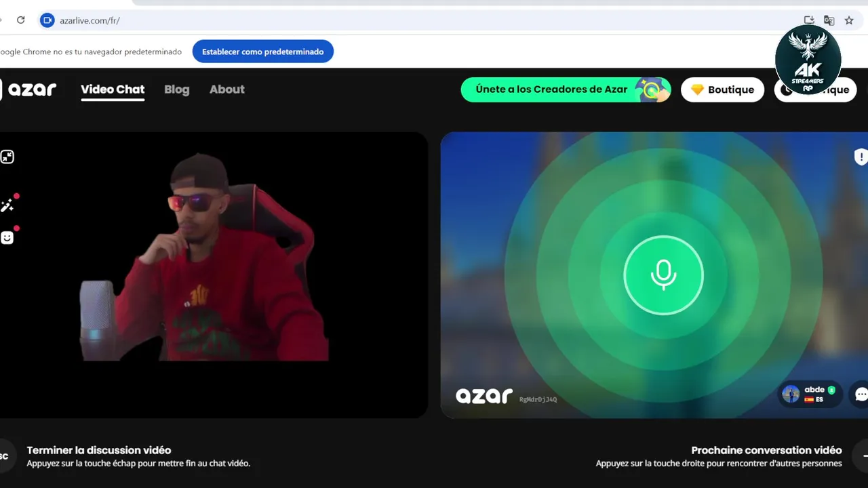This screenshot has width=868, height=488.
Task: Click the camera site-info icon in address bar
Action: point(47,20)
